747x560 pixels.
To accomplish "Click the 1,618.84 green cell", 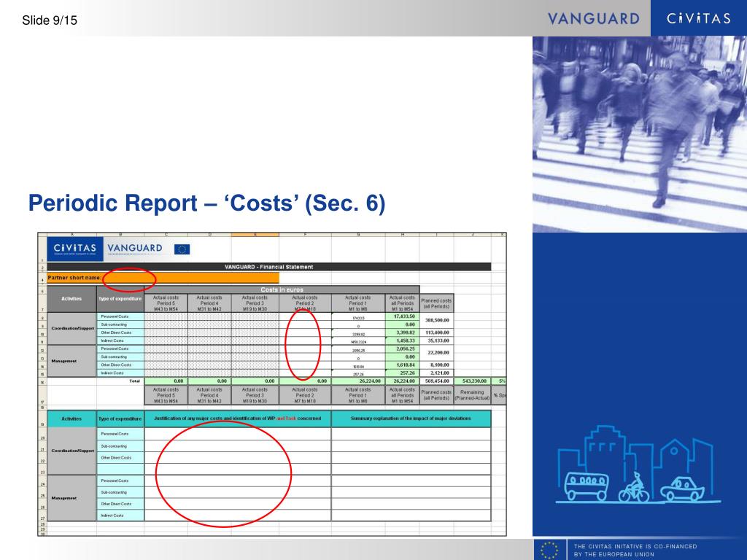I will 402,365.
